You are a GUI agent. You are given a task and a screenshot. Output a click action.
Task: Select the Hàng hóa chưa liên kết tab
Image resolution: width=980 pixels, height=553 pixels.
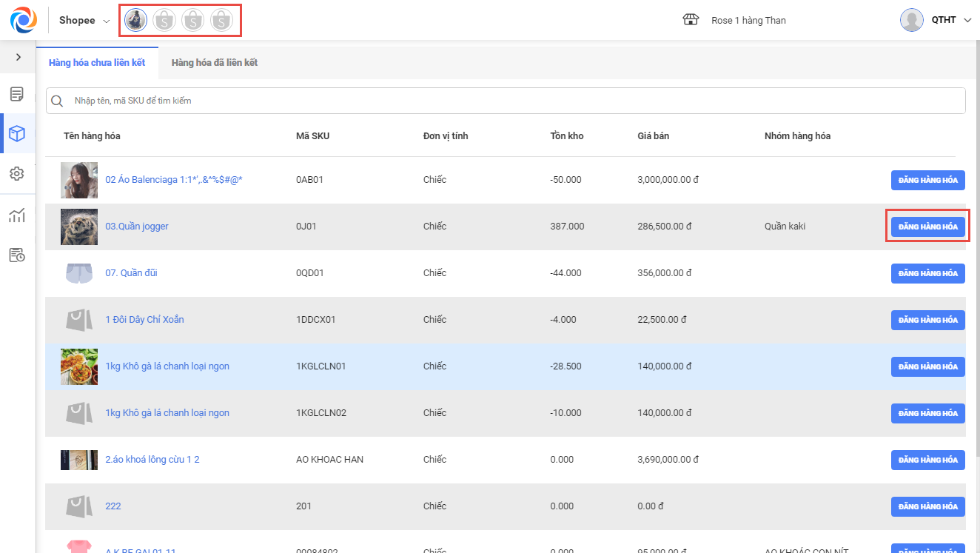click(97, 63)
